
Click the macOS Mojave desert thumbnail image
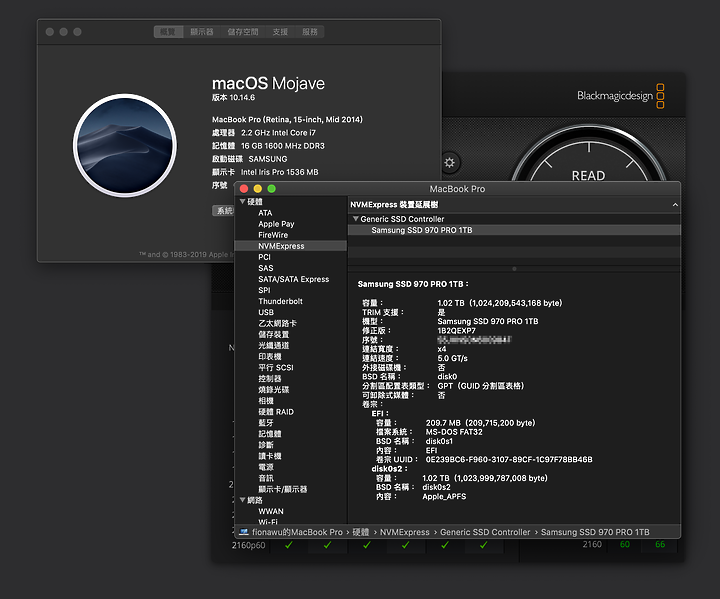[x=125, y=146]
